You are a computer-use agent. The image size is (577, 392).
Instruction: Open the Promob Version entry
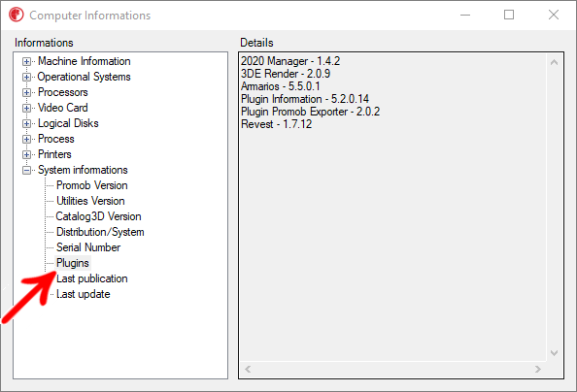tap(92, 185)
